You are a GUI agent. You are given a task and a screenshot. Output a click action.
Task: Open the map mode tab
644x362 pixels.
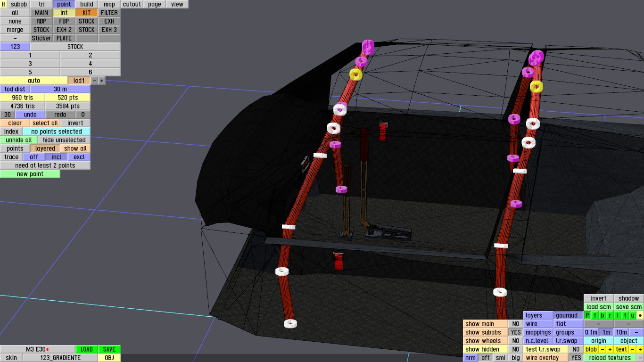109,4
